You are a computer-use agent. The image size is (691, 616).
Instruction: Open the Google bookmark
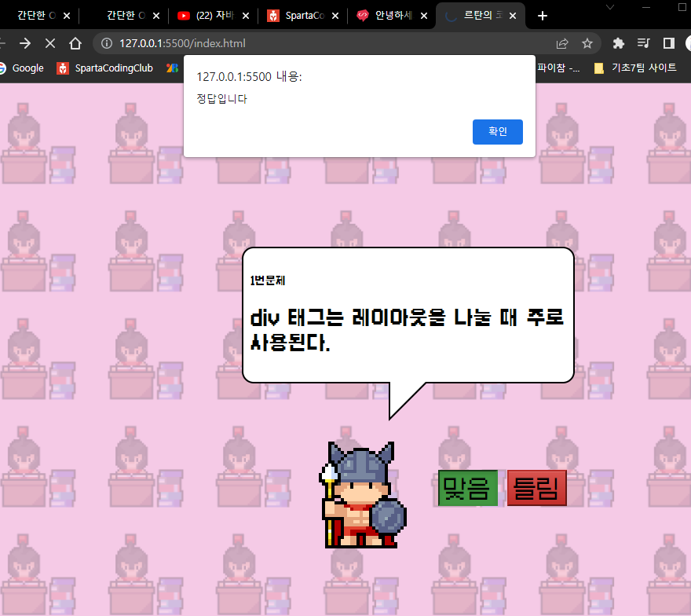click(22, 68)
